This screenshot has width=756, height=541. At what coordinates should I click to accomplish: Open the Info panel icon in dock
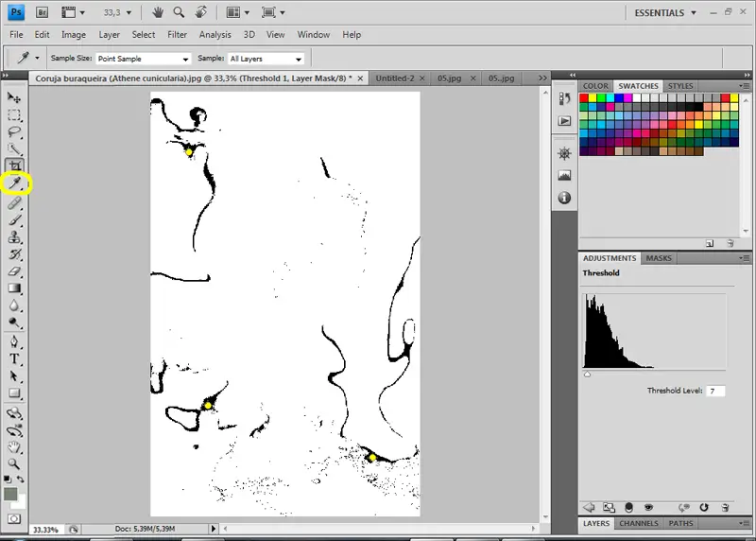pyautogui.click(x=565, y=198)
